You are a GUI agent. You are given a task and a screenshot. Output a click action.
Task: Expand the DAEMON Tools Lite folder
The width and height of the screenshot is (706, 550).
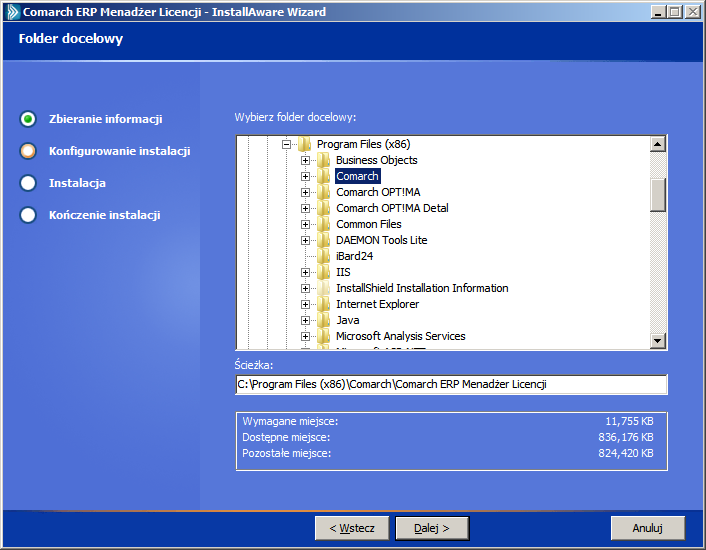point(305,240)
